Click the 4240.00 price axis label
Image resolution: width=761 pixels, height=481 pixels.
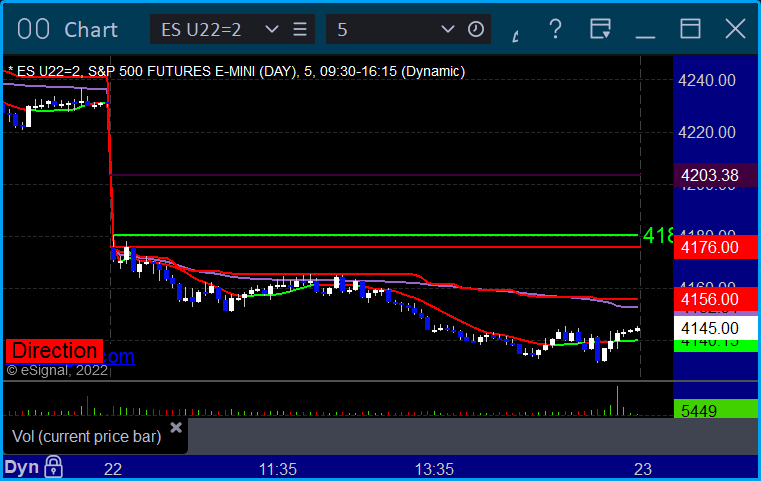tap(707, 80)
